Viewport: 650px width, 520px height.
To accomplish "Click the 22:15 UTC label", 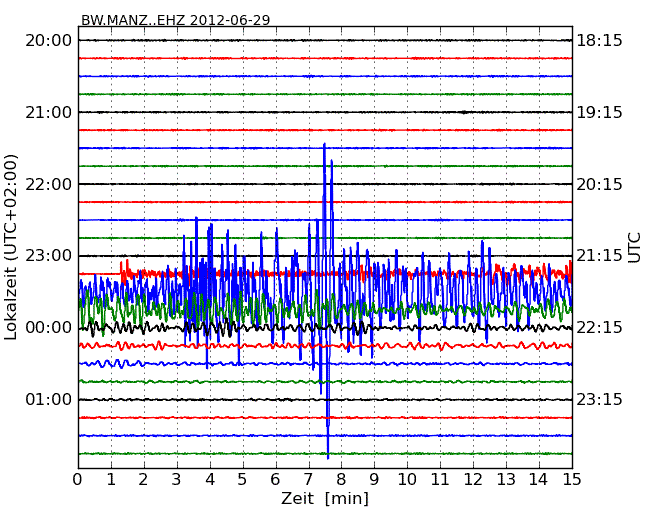I will tap(599, 328).
